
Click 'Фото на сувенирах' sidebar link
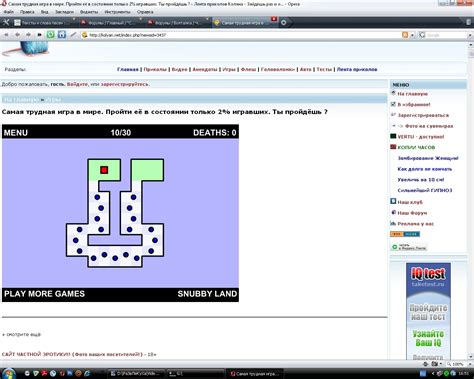[x=429, y=126]
